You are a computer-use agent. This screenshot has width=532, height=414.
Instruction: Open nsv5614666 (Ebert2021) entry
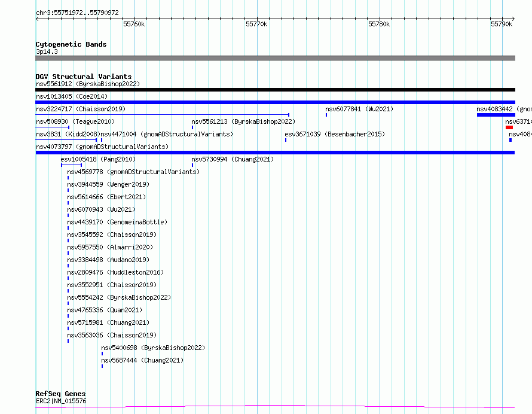pyautogui.click(x=106, y=197)
